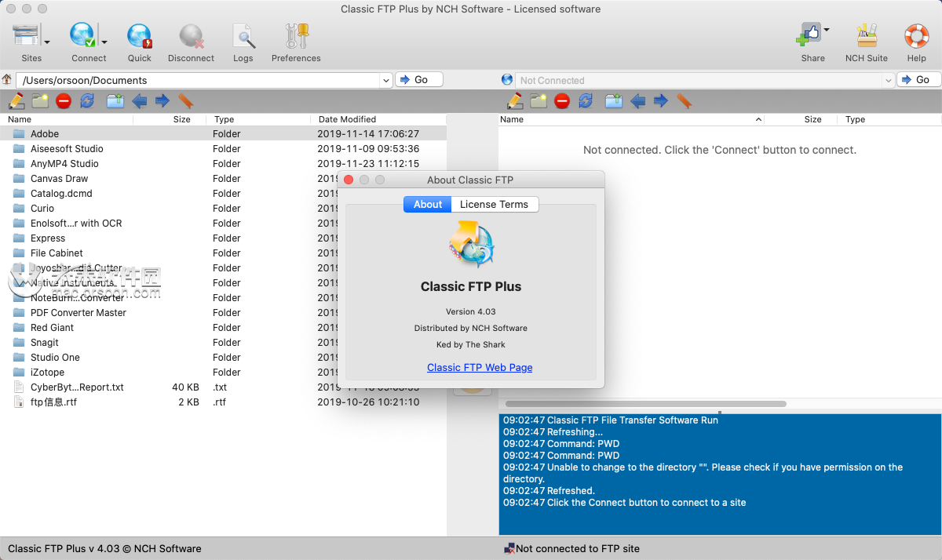Image resolution: width=942 pixels, height=560 pixels.
Task: Create new folder in remote pane
Action: tap(539, 100)
